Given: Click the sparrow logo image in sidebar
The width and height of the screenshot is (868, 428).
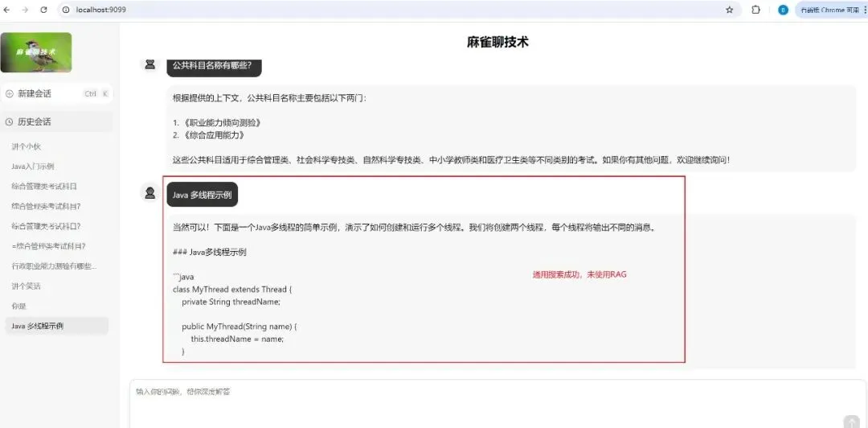Looking at the screenshot, I should point(36,52).
